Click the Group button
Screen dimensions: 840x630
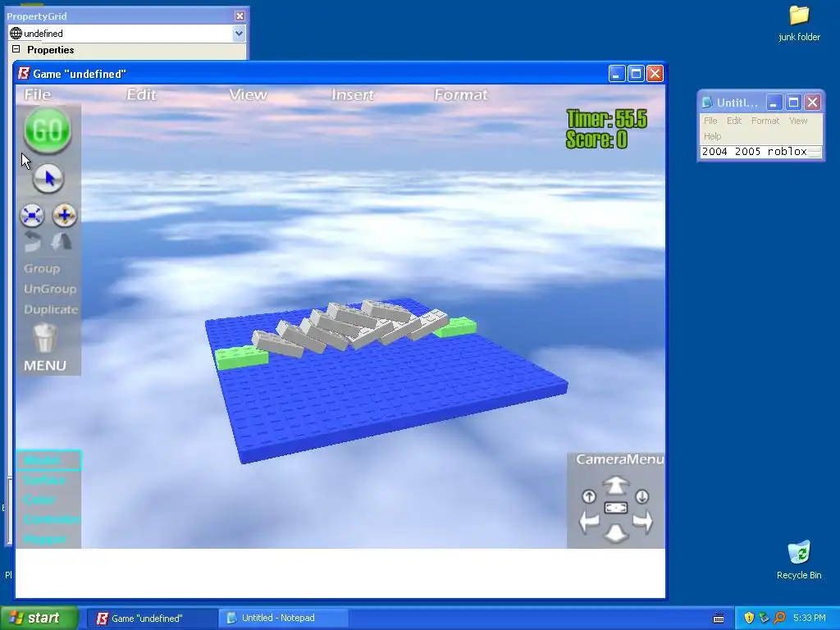tap(42, 269)
